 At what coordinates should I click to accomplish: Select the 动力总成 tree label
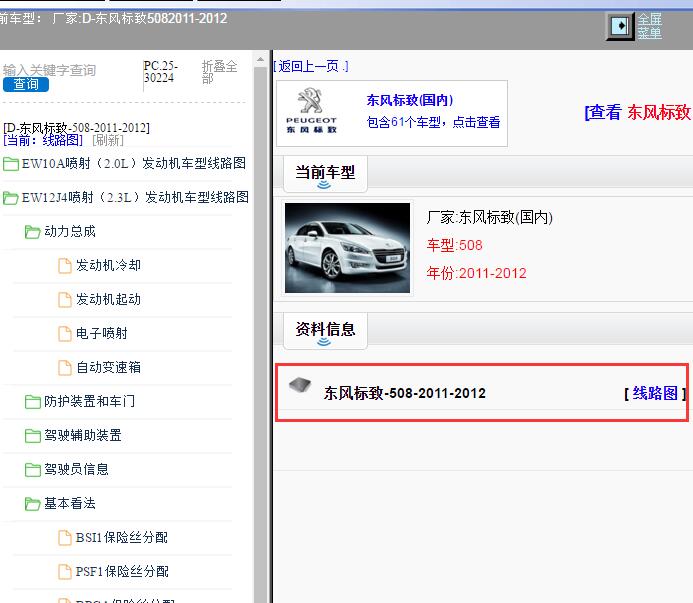70,231
